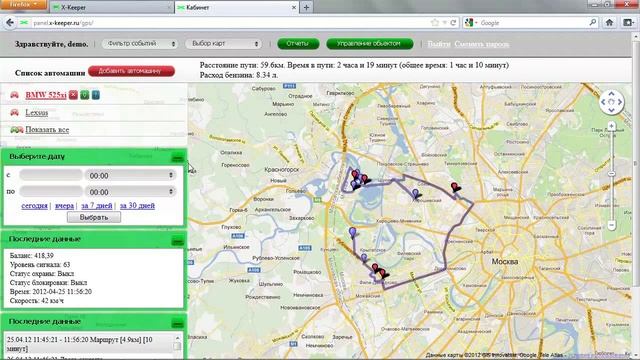Click the Выбрать button
The width and height of the screenshot is (640, 360).
coord(94,217)
